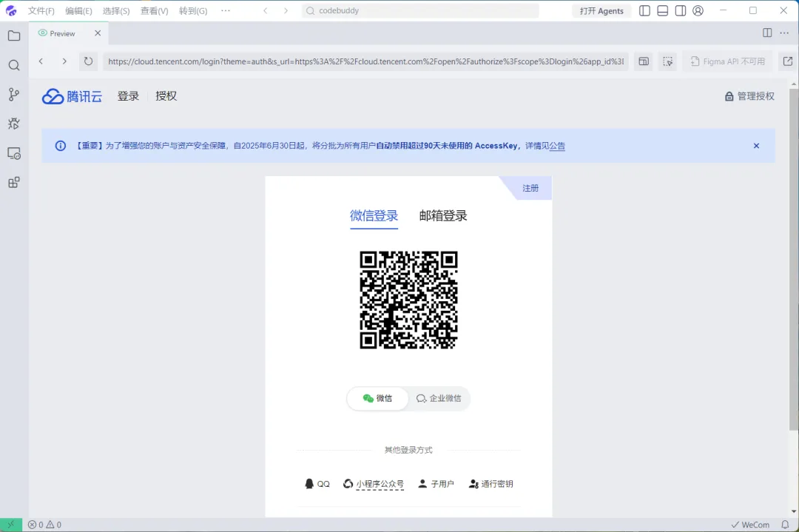The width and height of the screenshot is (799, 532).
Task: Click the WeCom status bar entry
Action: click(750, 525)
